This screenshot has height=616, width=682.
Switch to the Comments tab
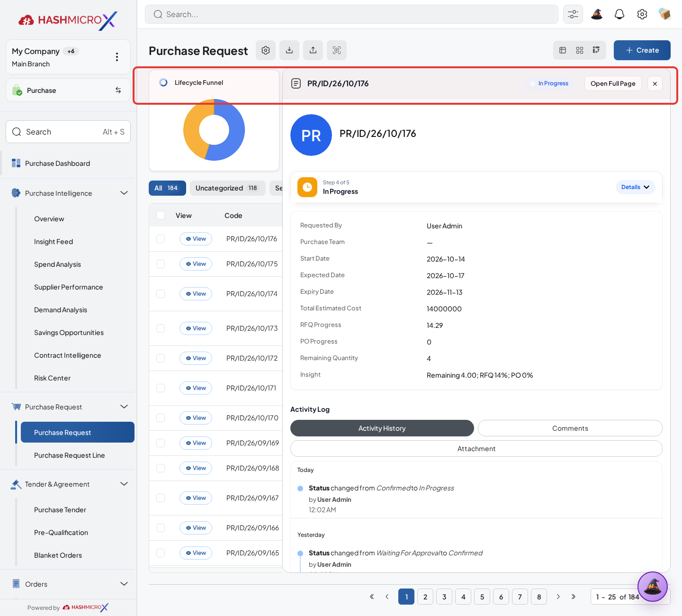click(x=570, y=428)
